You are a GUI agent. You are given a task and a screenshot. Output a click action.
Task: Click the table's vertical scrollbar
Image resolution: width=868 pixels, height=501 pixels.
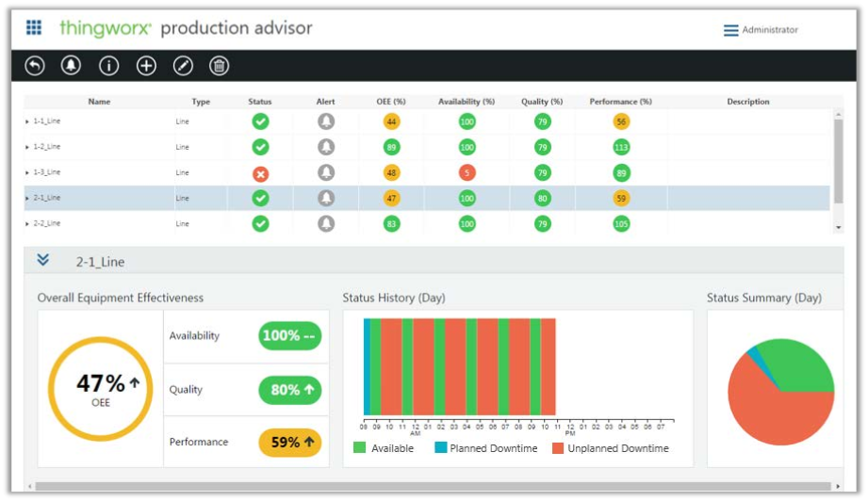[838, 155]
